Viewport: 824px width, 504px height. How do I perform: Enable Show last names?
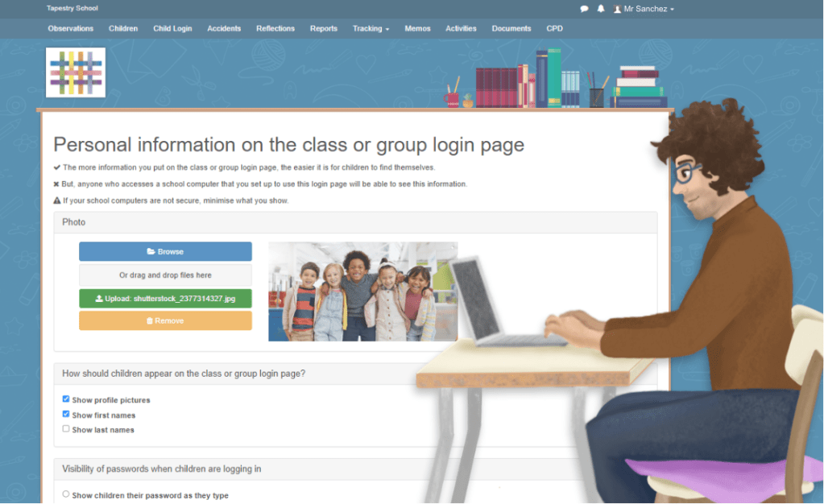point(66,428)
